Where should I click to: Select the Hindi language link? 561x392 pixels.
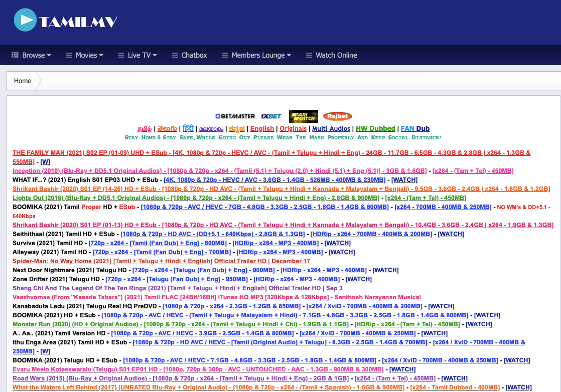(188, 128)
